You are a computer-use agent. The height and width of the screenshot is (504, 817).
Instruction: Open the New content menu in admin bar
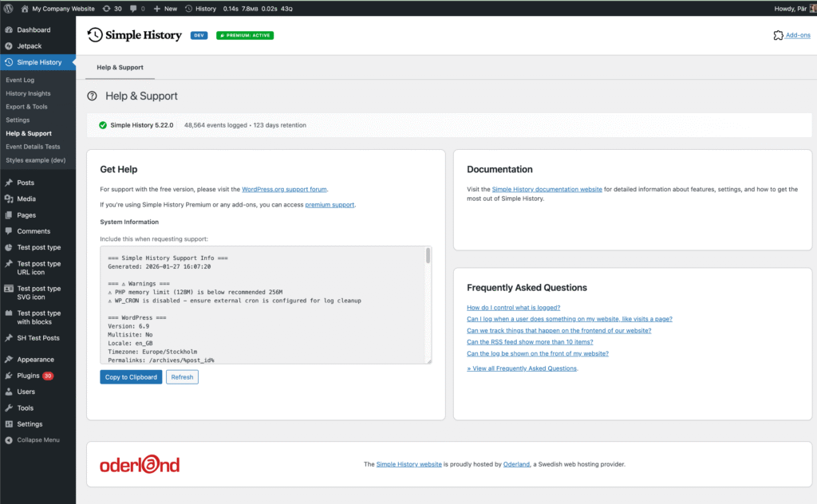pyautogui.click(x=165, y=8)
